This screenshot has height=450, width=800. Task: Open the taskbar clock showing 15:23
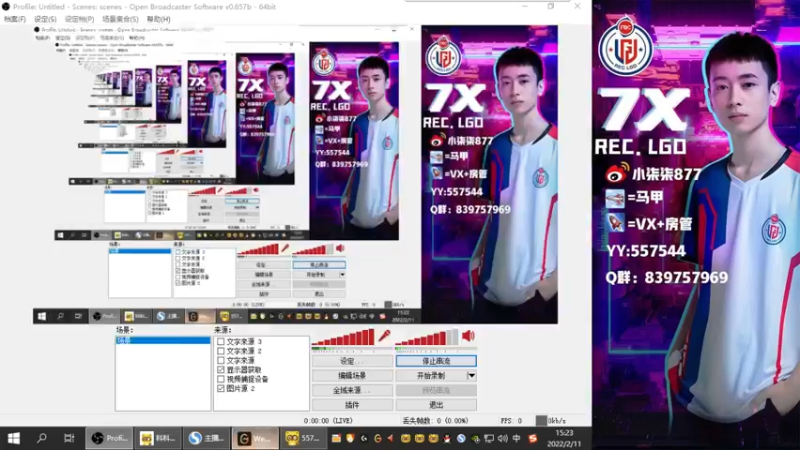pyautogui.click(x=564, y=438)
